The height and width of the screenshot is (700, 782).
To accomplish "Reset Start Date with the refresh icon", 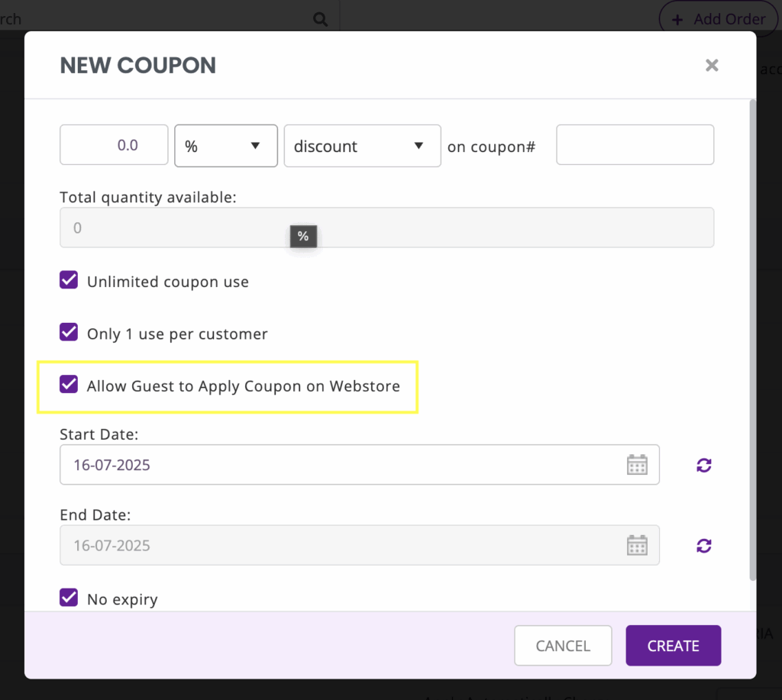I will tap(703, 465).
